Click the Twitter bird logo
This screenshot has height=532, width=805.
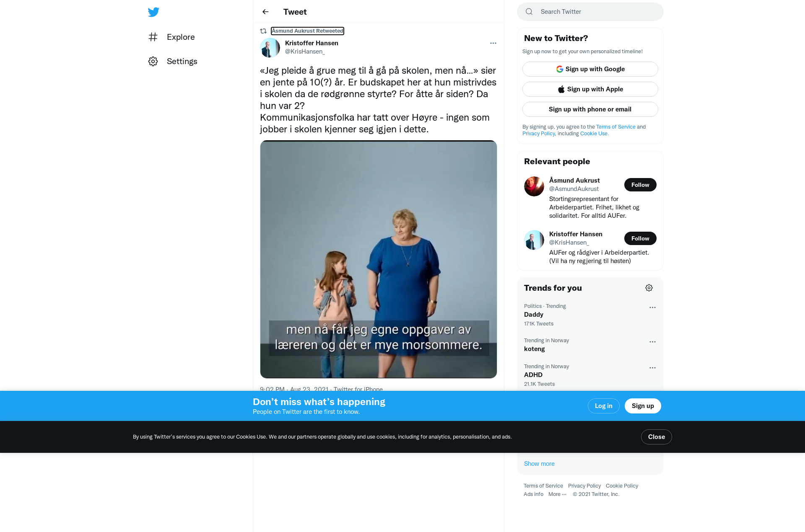tap(153, 12)
